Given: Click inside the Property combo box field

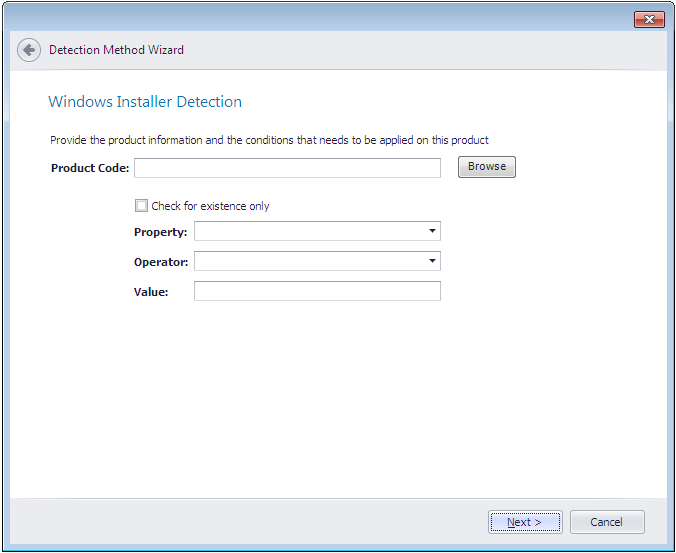Looking at the screenshot, I should pyautogui.click(x=308, y=232).
